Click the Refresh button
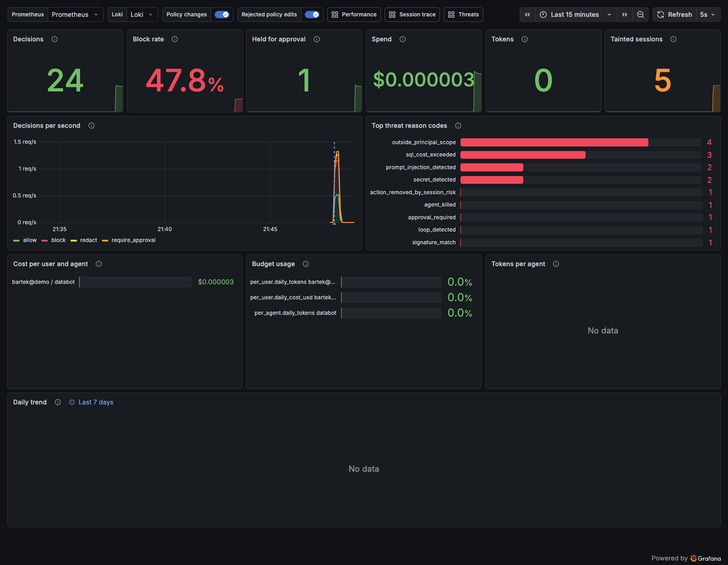Image resolution: width=728 pixels, height=565 pixels. click(675, 15)
